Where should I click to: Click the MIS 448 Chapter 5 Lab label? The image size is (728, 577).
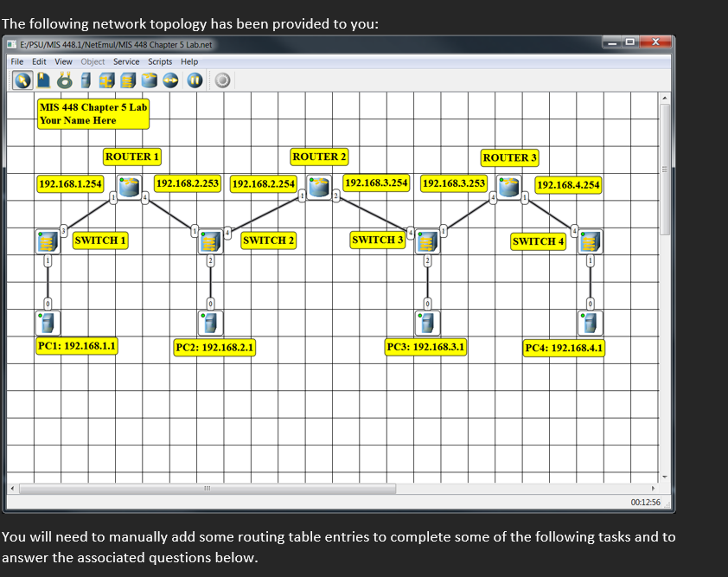pyautogui.click(x=93, y=113)
